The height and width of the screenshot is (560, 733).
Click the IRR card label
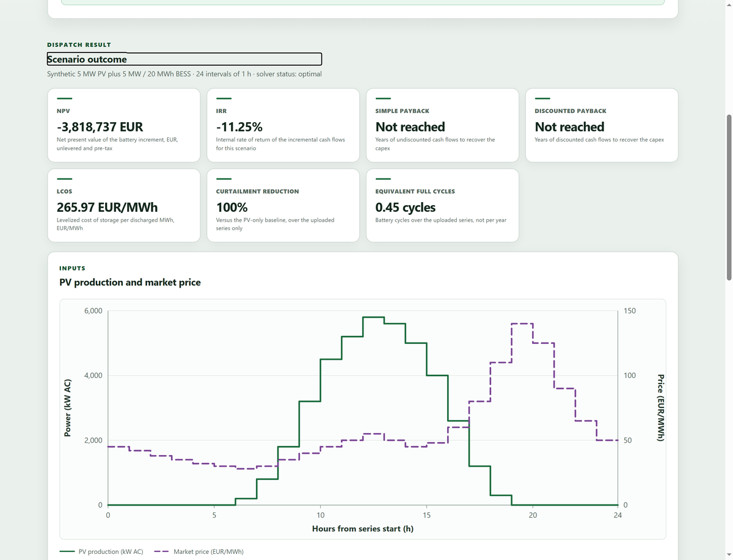click(221, 111)
